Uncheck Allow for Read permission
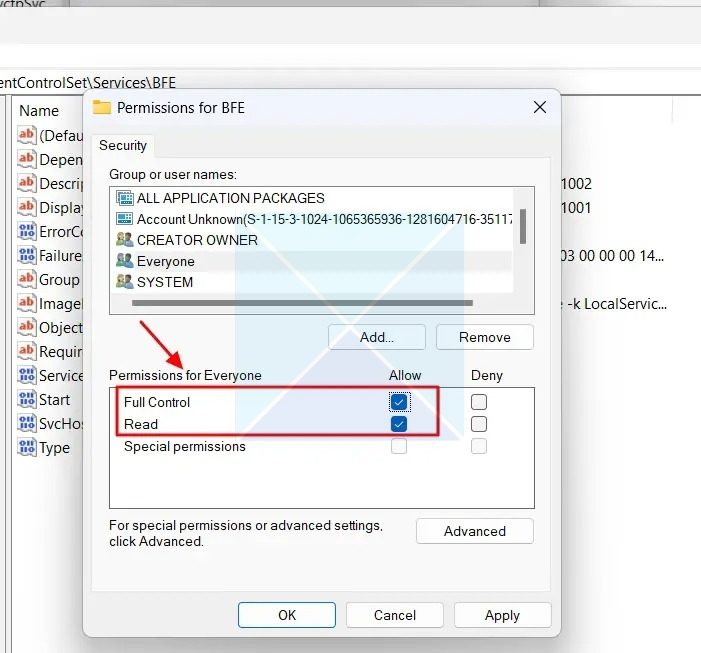 click(399, 424)
